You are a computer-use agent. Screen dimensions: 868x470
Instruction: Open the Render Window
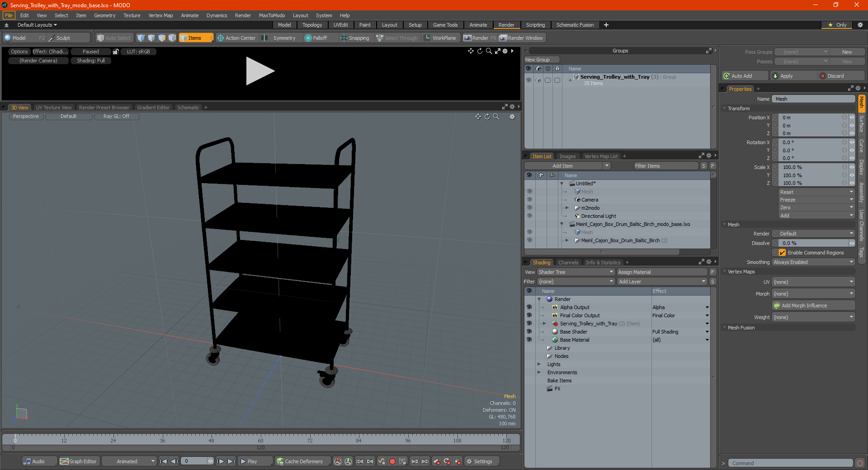coord(521,38)
